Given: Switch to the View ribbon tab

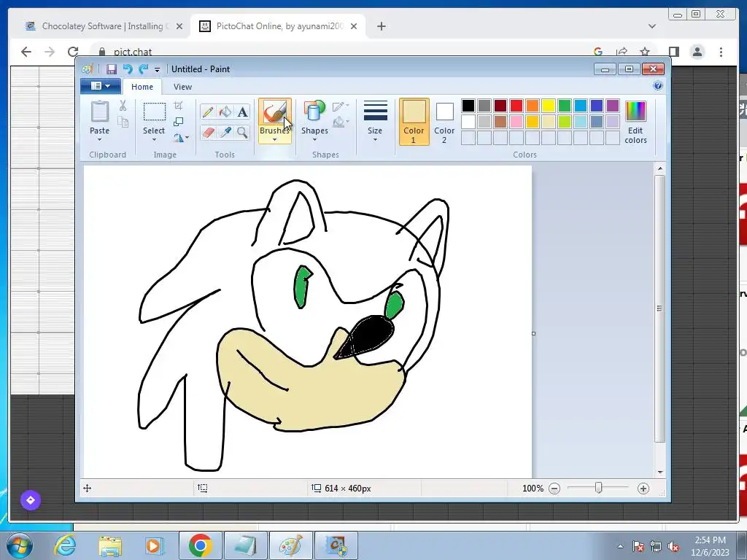Looking at the screenshot, I should [182, 87].
